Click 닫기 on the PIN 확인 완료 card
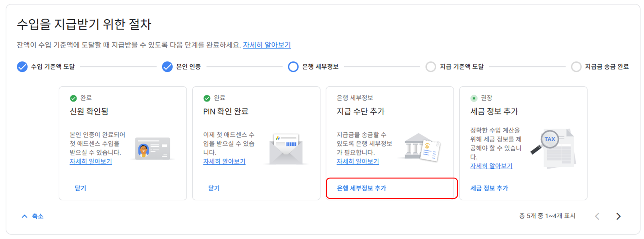The width and height of the screenshot is (644, 239). 213,188
